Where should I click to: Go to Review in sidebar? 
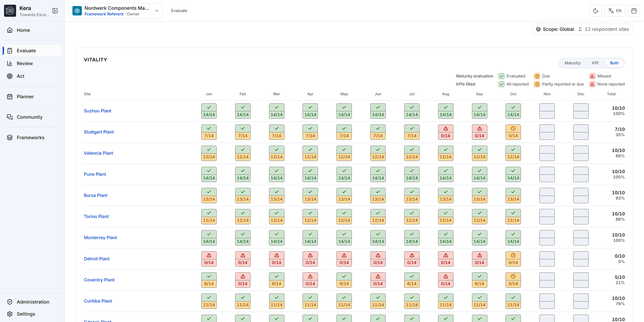tap(32, 63)
